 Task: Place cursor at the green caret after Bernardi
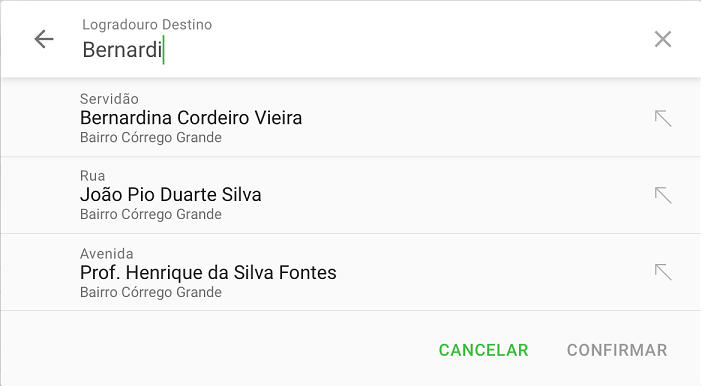tap(164, 50)
